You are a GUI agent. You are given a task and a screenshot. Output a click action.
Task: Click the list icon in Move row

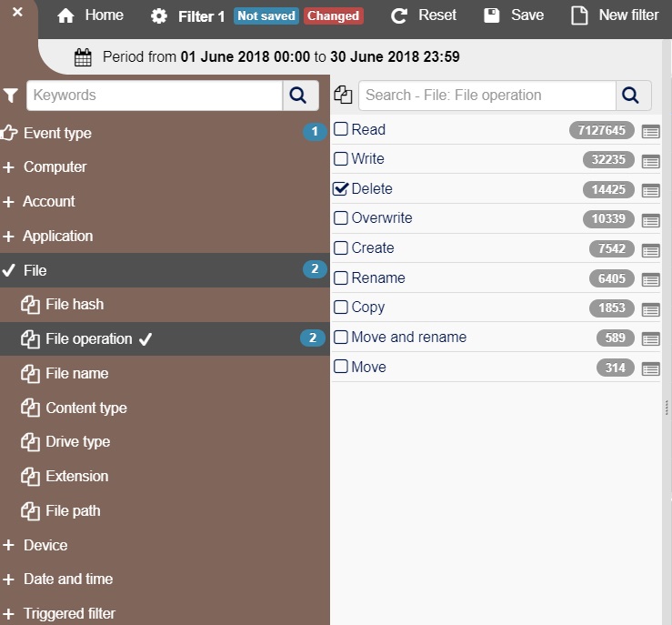(x=650, y=368)
